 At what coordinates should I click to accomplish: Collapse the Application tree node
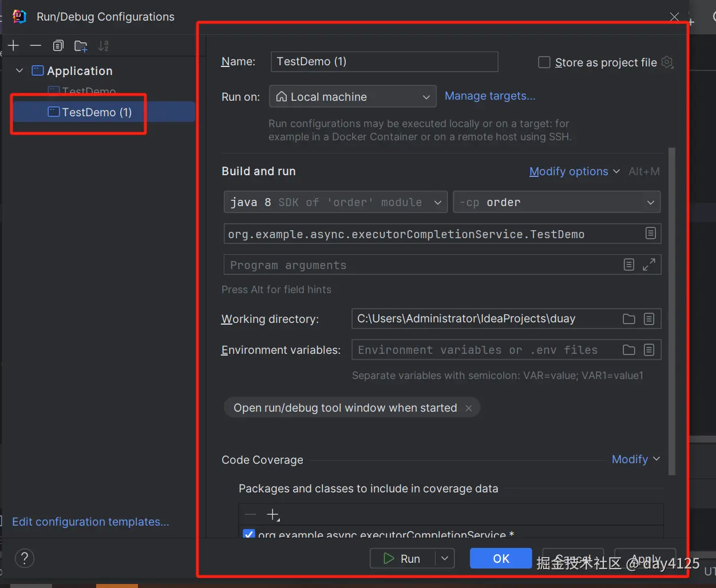coord(19,70)
